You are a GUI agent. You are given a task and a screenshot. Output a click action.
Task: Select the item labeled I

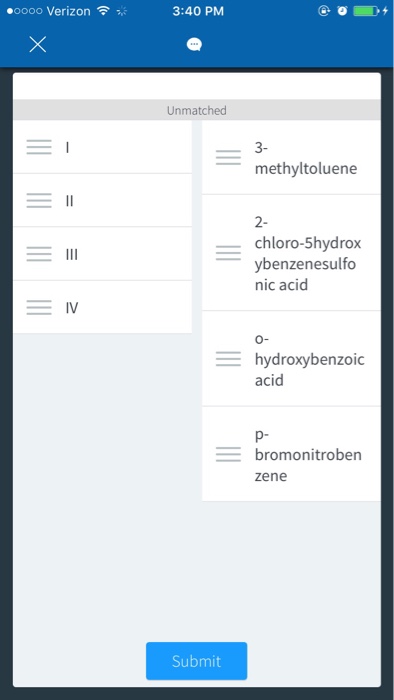tap(103, 147)
